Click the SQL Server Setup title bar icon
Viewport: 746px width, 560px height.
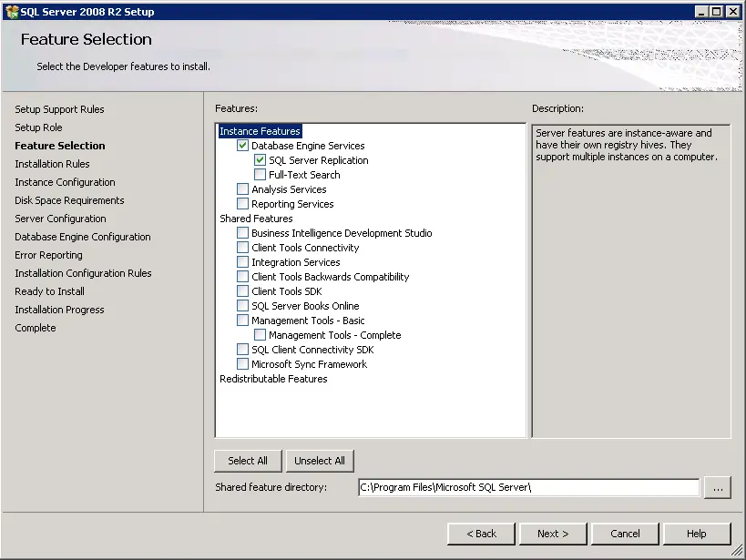tap(12, 12)
